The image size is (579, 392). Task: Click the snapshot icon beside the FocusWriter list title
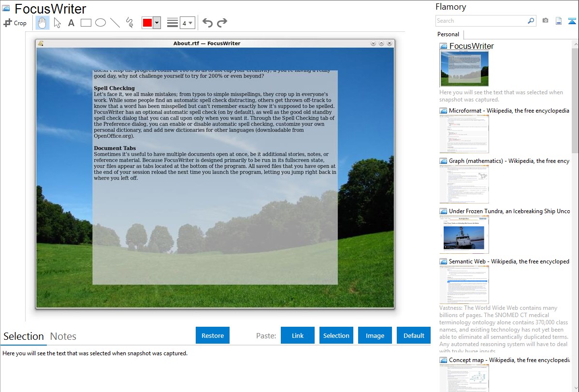[443, 46]
